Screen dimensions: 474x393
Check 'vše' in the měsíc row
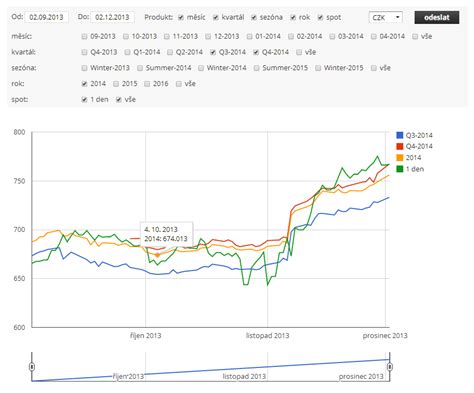[415, 37]
